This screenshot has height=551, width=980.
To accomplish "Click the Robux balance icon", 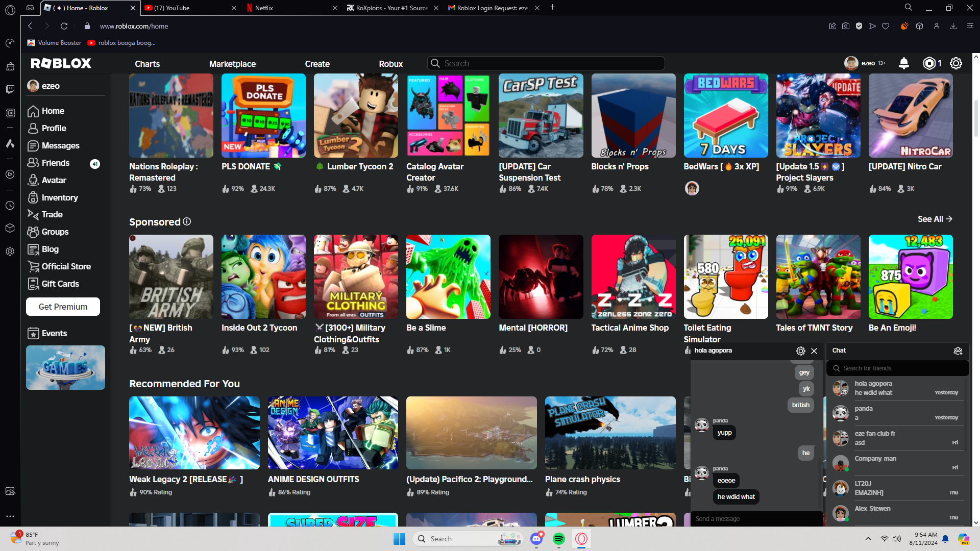I will pos(929,63).
